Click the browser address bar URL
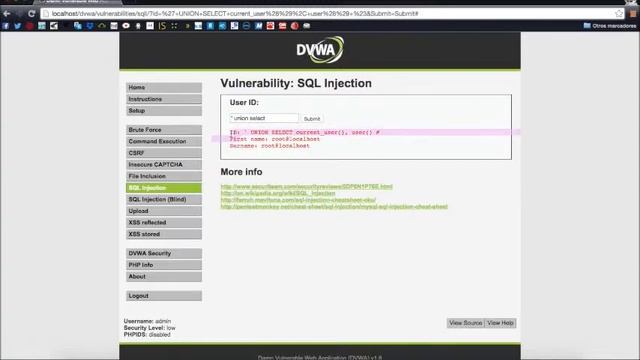 click(235, 13)
